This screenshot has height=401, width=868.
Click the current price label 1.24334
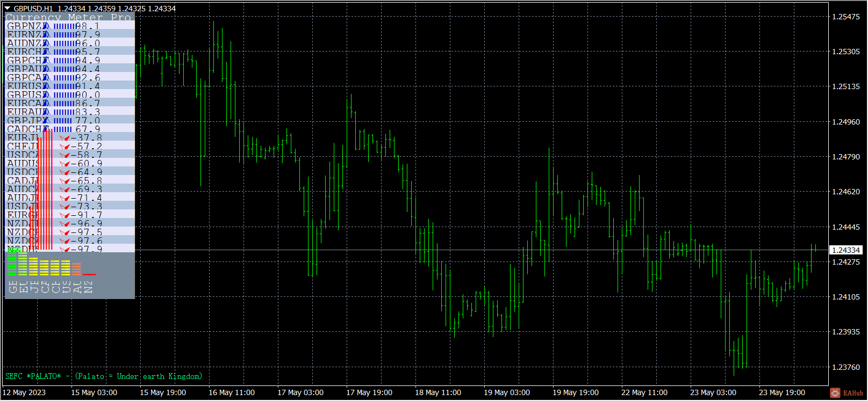tap(846, 250)
